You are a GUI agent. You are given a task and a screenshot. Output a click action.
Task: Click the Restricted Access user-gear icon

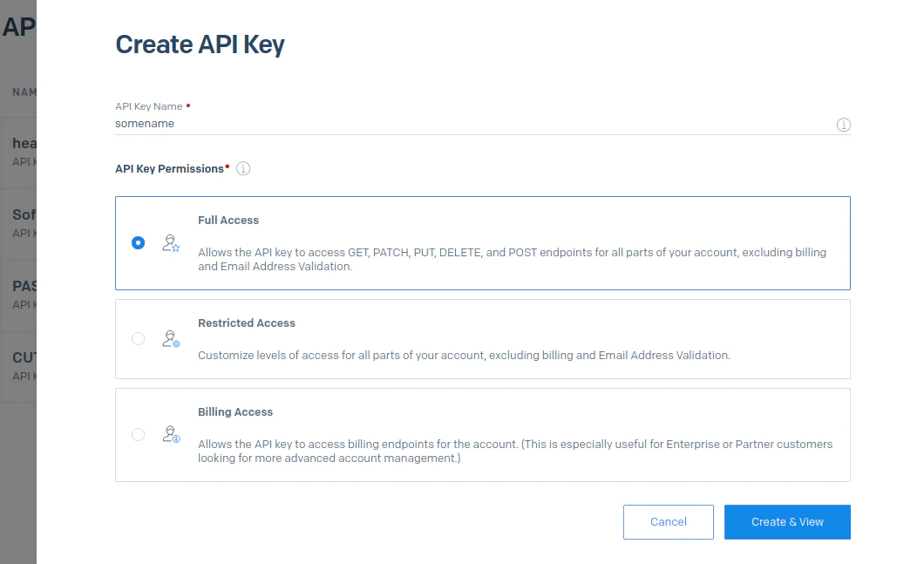point(171,339)
